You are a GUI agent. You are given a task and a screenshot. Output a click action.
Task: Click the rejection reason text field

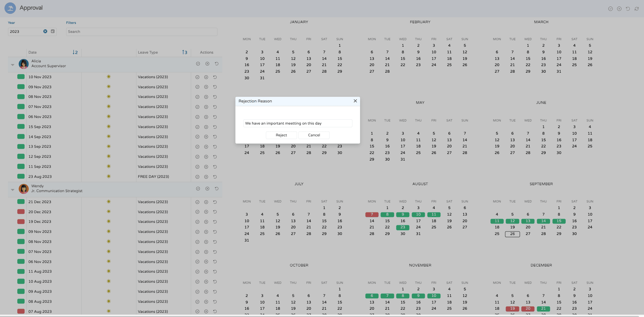(x=297, y=124)
